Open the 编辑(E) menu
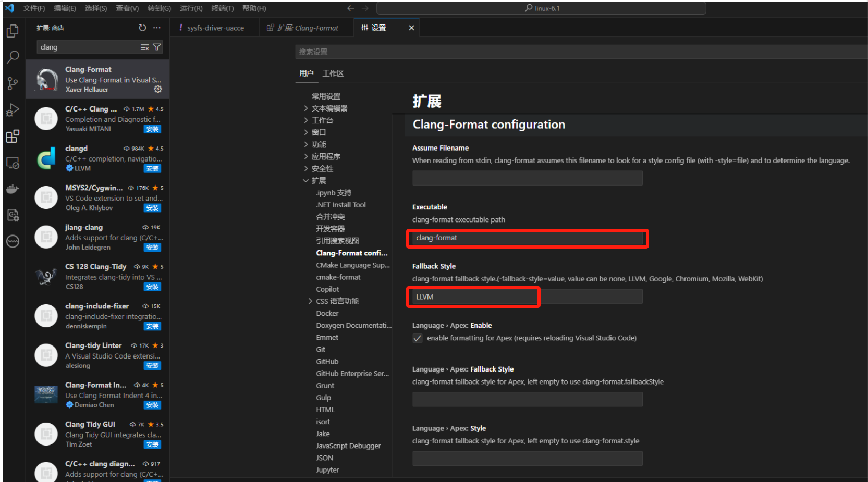868x482 pixels. tap(65, 8)
